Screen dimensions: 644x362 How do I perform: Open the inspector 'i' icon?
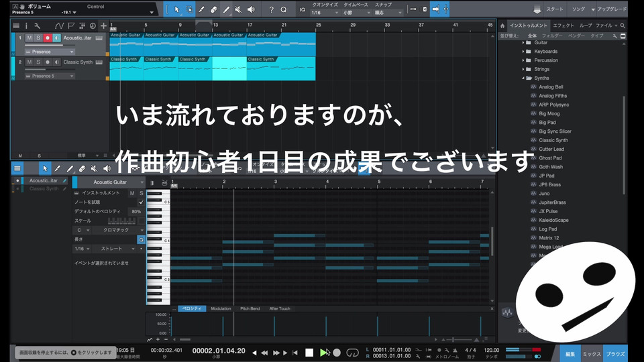click(x=26, y=26)
